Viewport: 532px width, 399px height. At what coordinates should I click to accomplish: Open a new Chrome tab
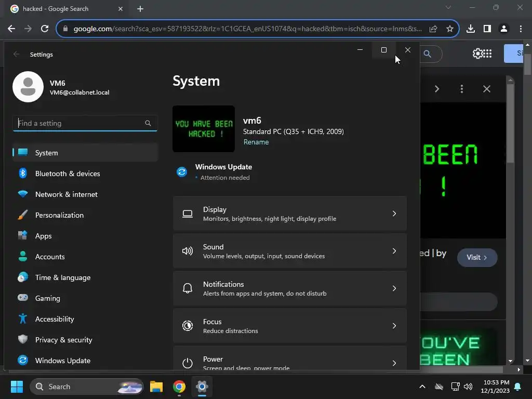(140, 9)
